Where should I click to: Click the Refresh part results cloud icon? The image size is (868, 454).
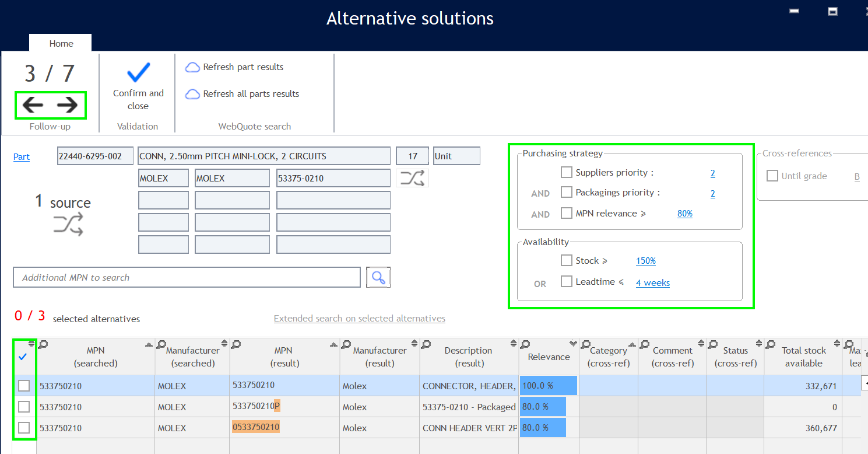pos(192,67)
